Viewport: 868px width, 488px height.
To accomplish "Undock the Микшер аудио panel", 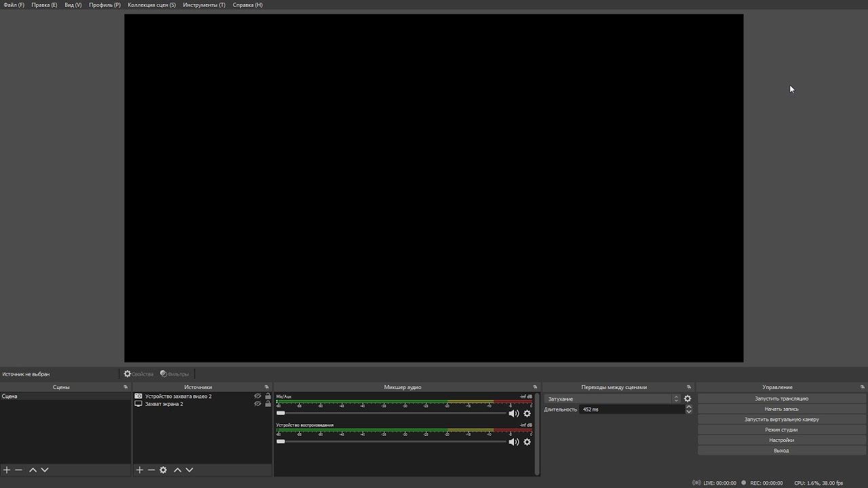I will tap(535, 387).
